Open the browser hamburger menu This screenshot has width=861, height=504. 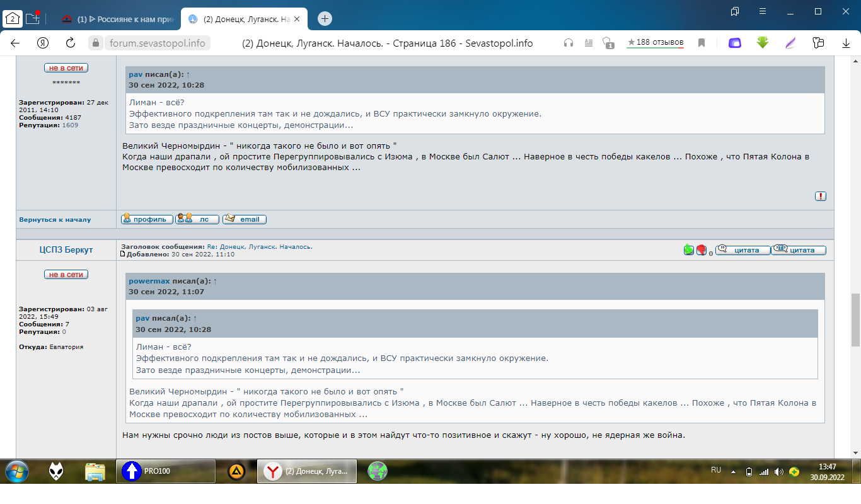coord(763,11)
